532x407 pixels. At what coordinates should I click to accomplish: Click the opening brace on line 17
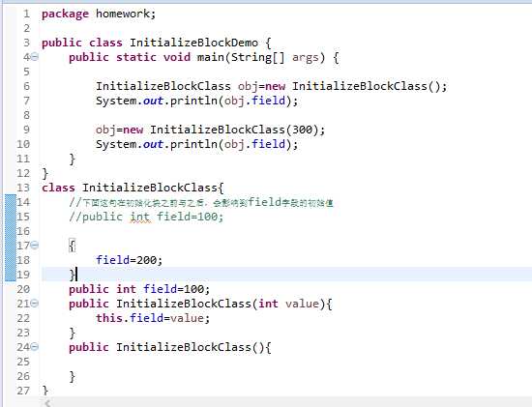tap(72, 246)
